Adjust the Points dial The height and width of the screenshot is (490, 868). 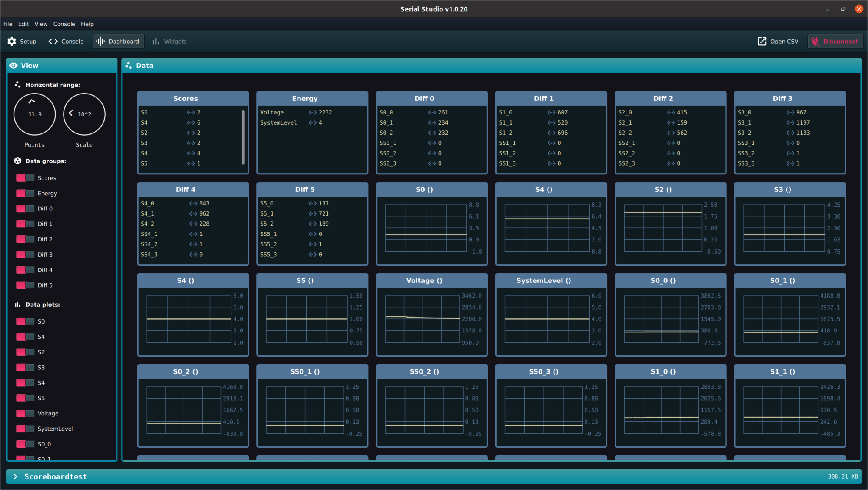pos(34,114)
